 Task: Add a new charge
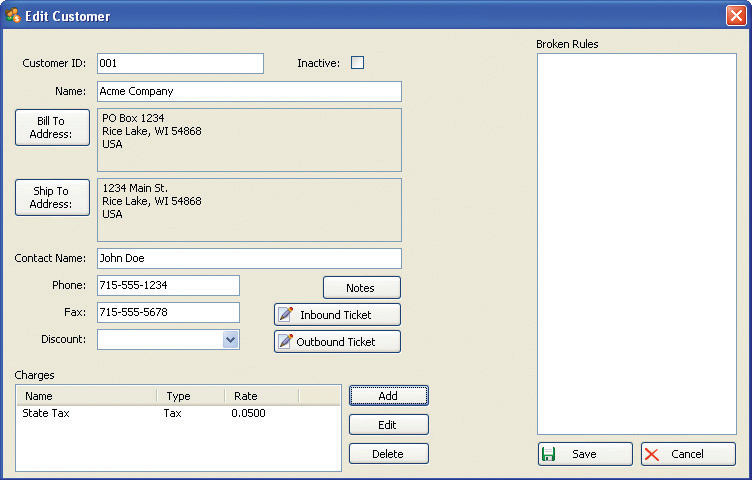pos(388,396)
